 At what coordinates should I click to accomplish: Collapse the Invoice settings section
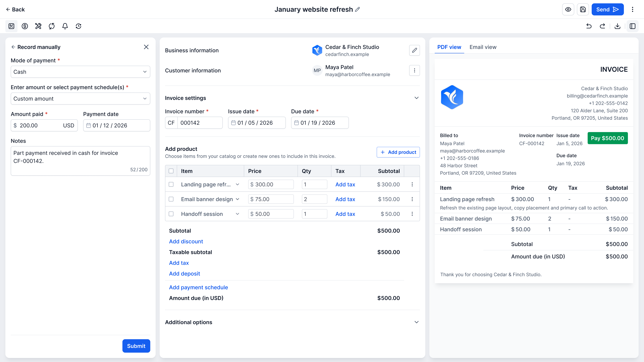[417, 98]
